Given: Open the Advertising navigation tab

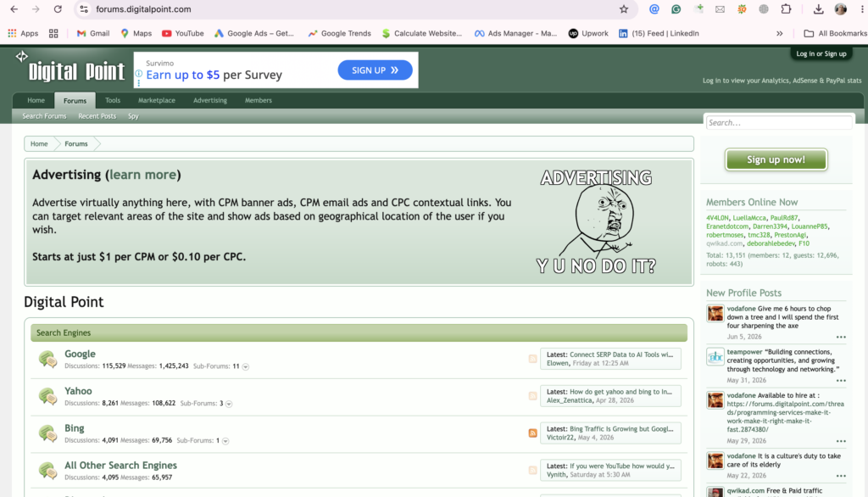Looking at the screenshot, I should pyautogui.click(x=210, y=100).
